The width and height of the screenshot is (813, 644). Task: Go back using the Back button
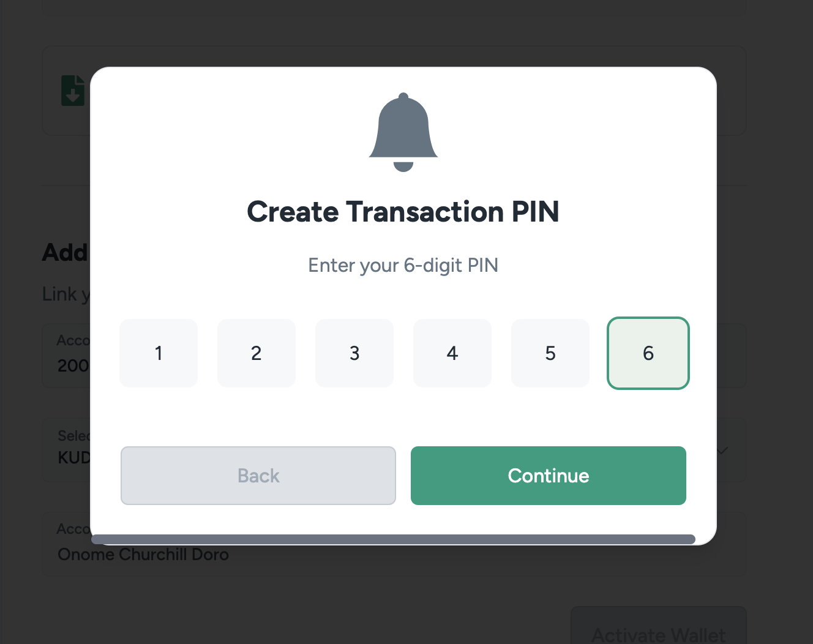point(258,476)
